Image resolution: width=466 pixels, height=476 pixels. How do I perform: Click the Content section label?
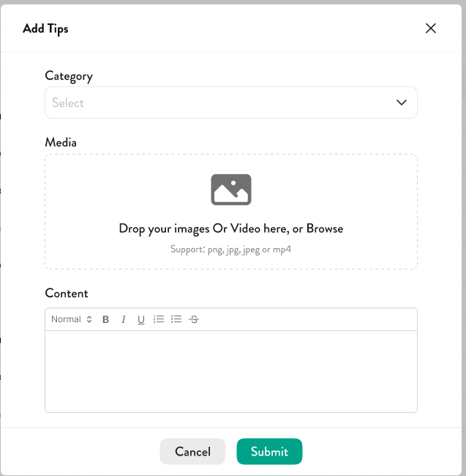point(67,293)
